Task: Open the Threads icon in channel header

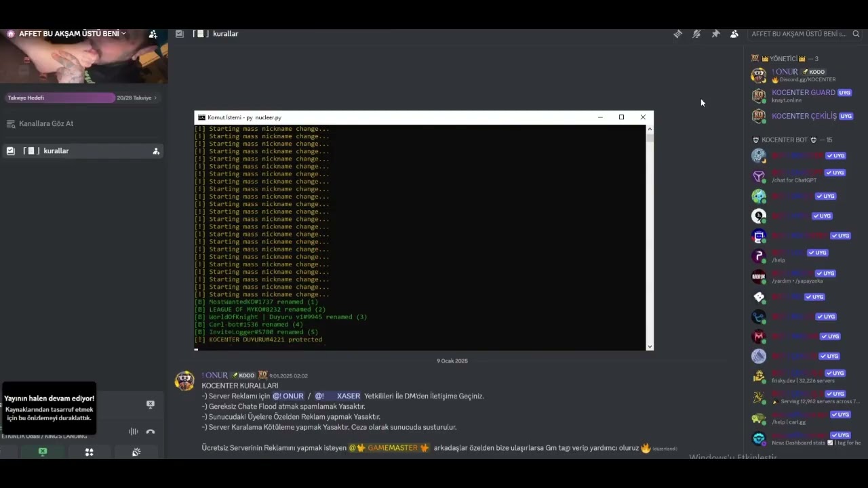Action: click(x=677, y=34)
